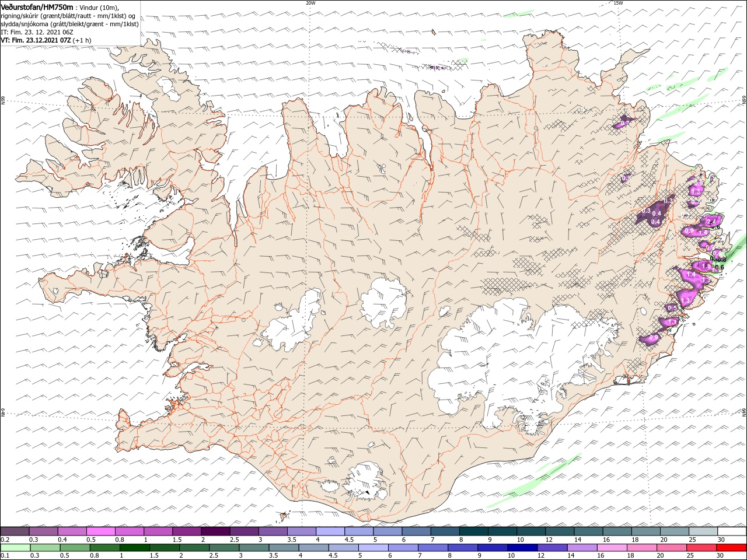The image size is (747, 560).
Task: Click the 30 label on the upper scale
Action: click(x=721, y=540)
